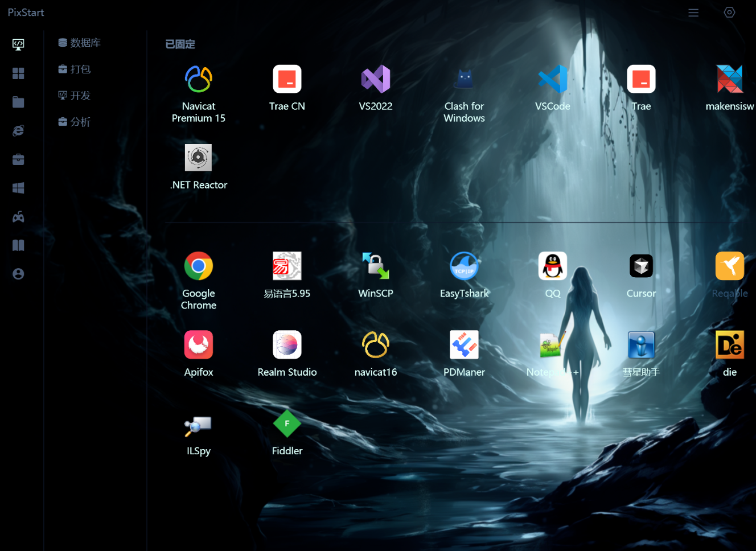Launch makensisw
The image size is (756, 551).
coord(730,79)
